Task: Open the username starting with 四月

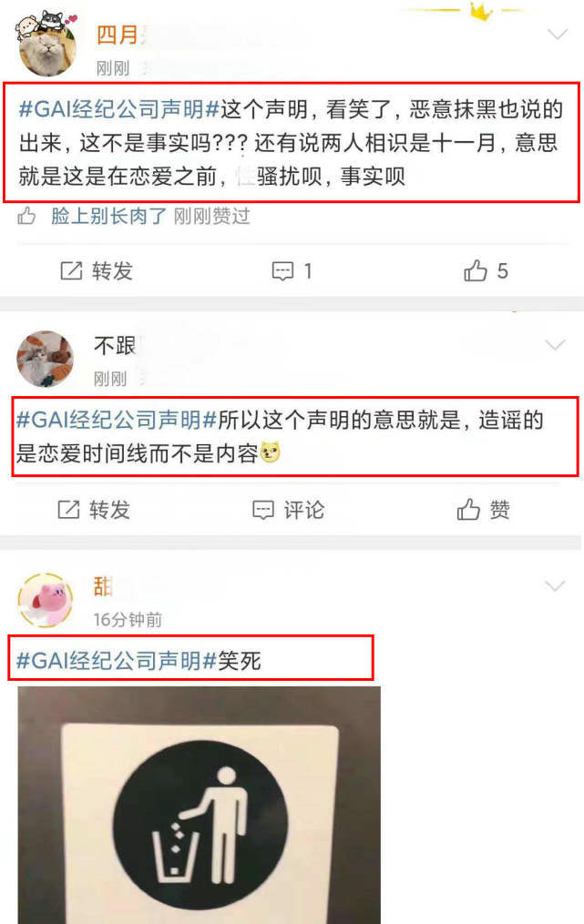Action: 118,36
